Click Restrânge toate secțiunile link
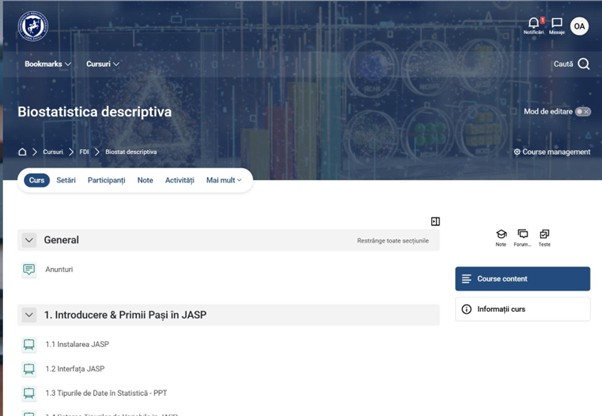 pos(393,241)
